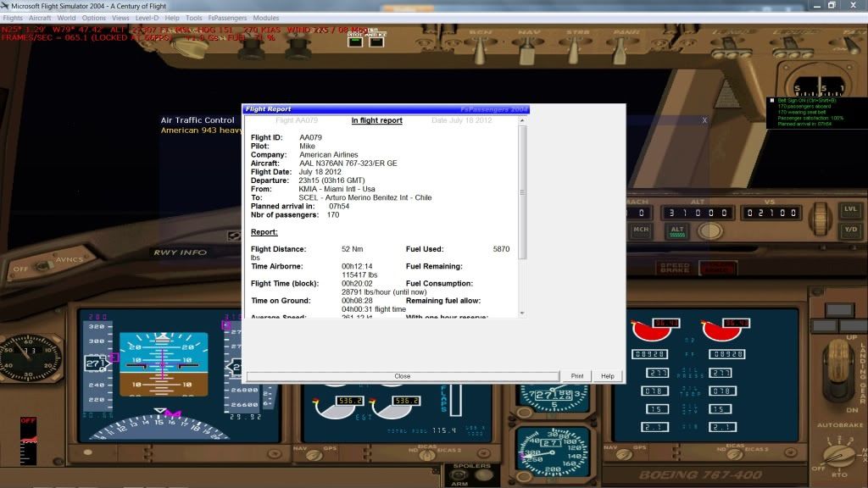
Task: Click the anti-ice indicator button
Action: [376, 42]
